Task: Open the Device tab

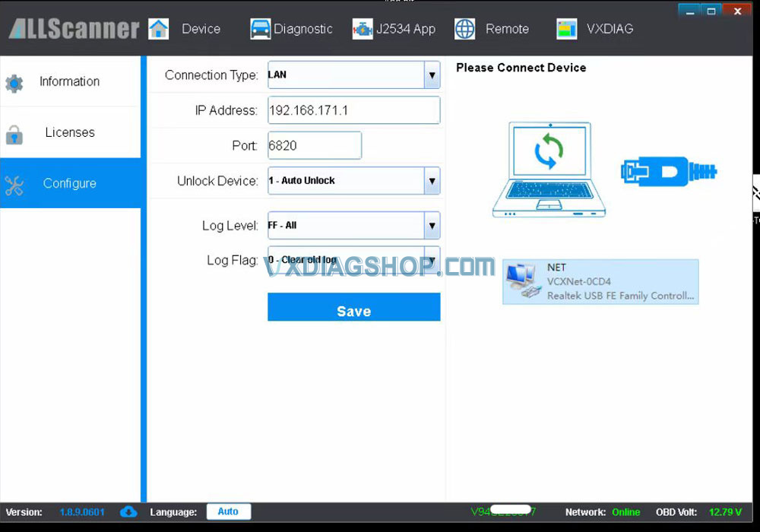Action: click(x=201, y=29)
